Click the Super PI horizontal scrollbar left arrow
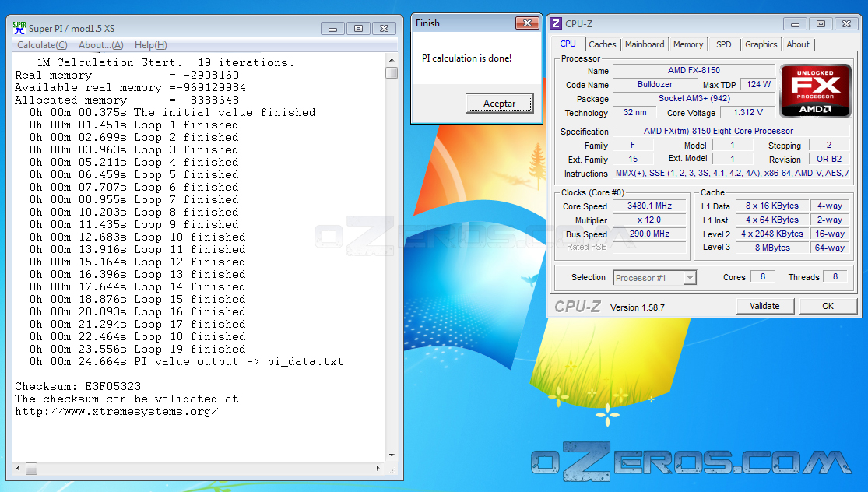The height and width of the screenshot is (492, 868). coord(18,468)
